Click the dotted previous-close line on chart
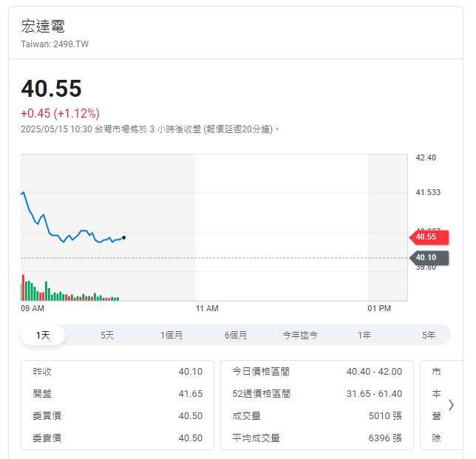 [214, 258]
